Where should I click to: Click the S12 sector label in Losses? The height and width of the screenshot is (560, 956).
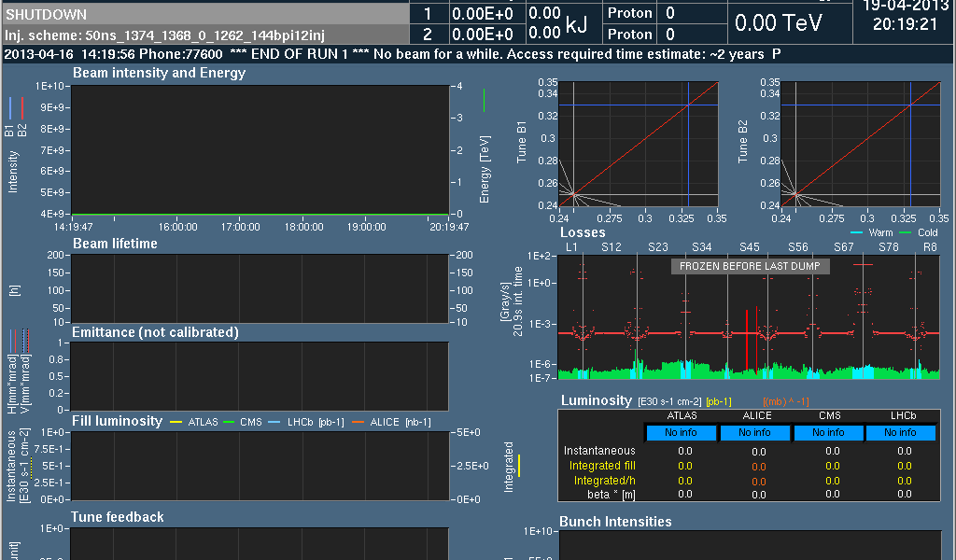612,246
